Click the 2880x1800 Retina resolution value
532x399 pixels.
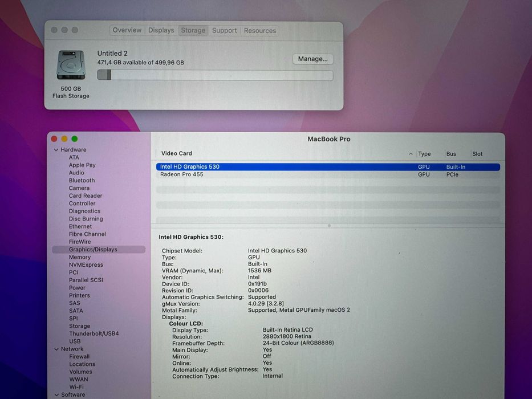(x=287, y=336)
